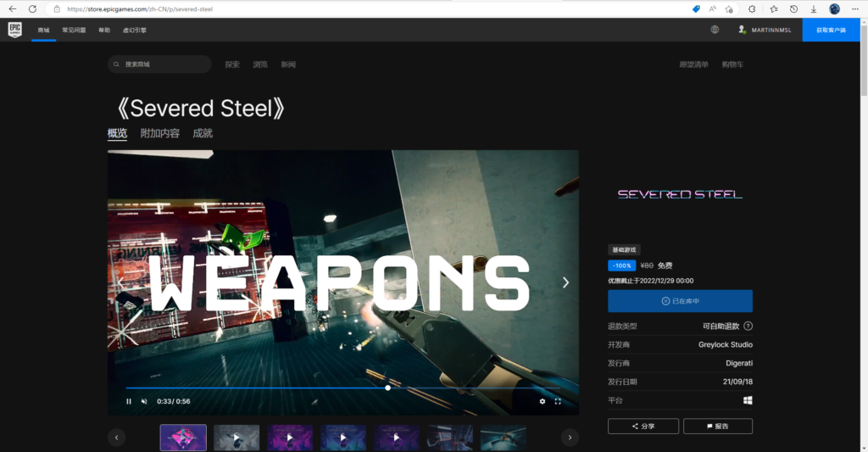Open the blue shopping tag icon

(x=696, y=8)
